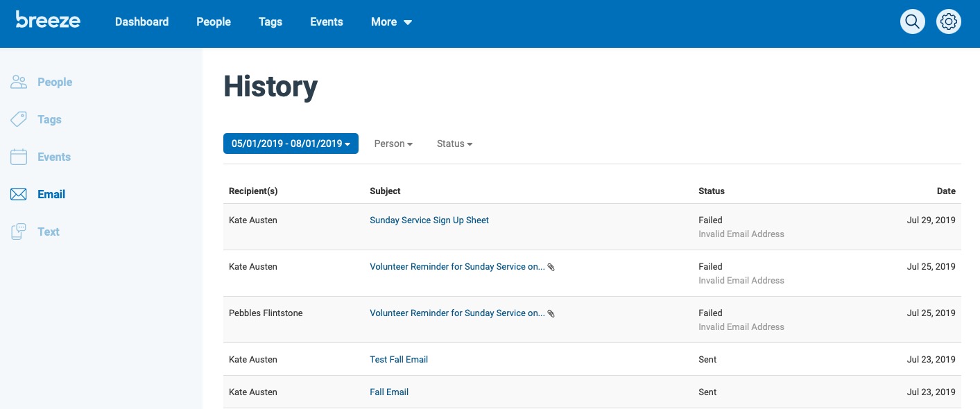980x409 pixels.
Task: Click the Status column header
Action: 712,191
